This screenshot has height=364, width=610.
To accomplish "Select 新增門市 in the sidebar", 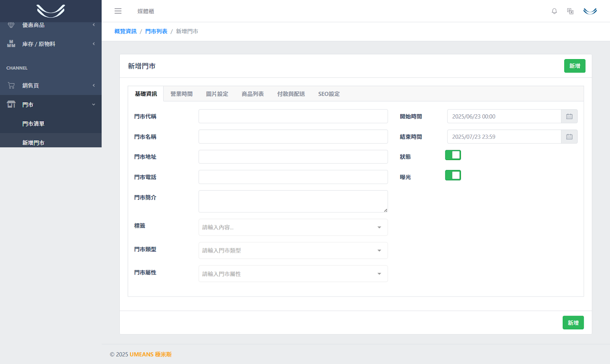I will [x=51, y=141].
